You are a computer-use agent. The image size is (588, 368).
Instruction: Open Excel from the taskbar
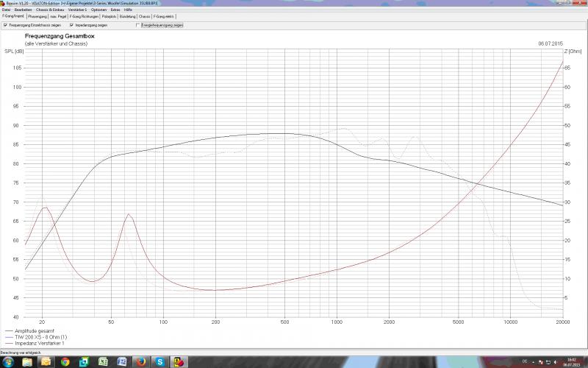pos(103,361)
